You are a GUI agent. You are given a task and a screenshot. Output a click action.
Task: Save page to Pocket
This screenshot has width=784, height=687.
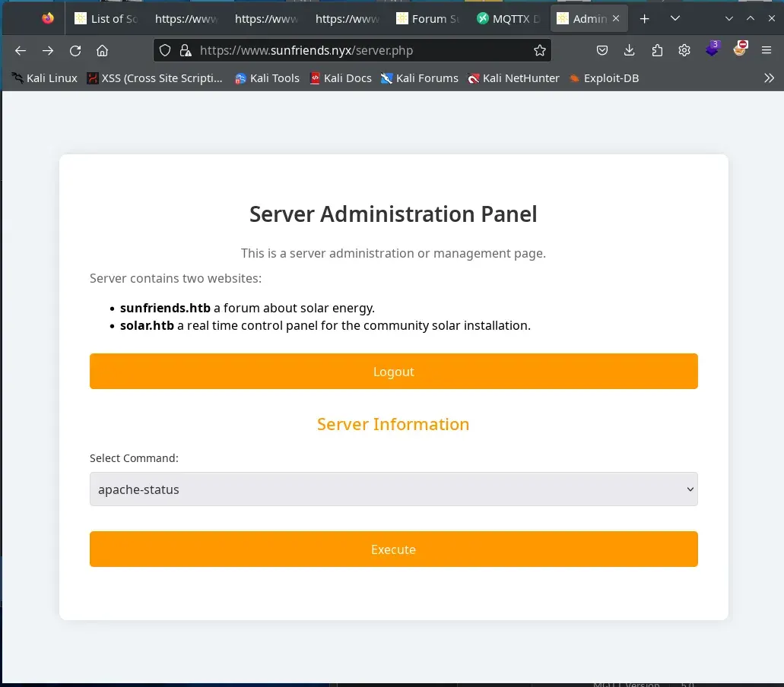click(x=602, y=50)
